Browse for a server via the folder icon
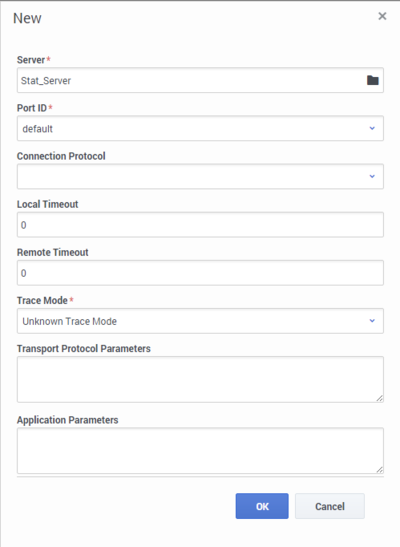This screenshot has height=547, width=400. [x=372, y=80]
